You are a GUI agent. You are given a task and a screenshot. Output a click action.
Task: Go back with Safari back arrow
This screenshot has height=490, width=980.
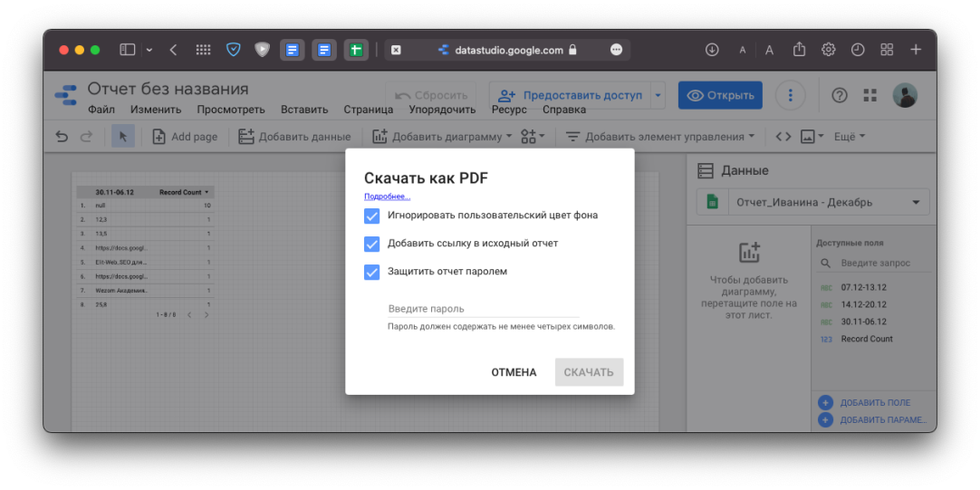174,50
